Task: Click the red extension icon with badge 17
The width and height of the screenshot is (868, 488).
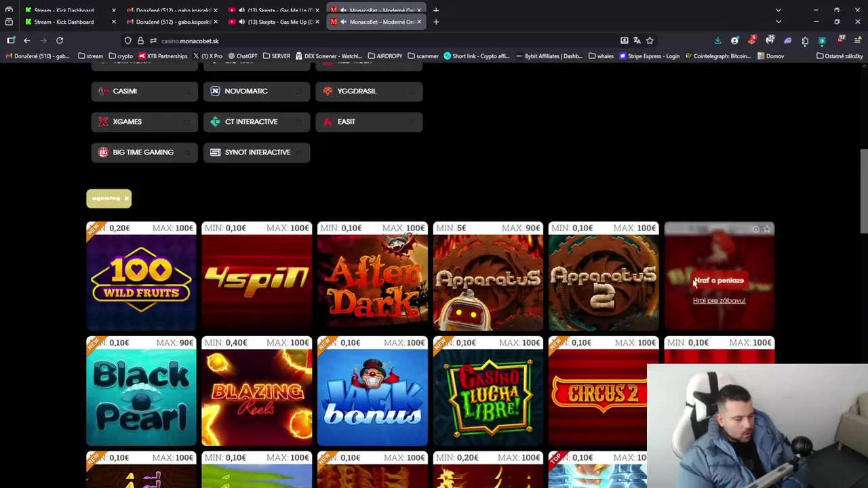Action: pyautogui.click(x=841, y=40)
